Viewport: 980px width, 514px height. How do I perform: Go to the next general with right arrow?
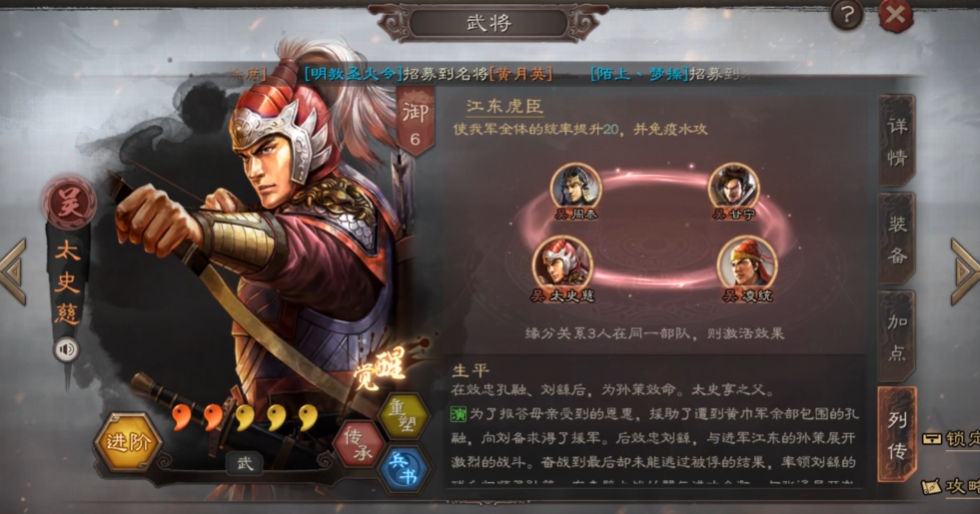(965, 271)
